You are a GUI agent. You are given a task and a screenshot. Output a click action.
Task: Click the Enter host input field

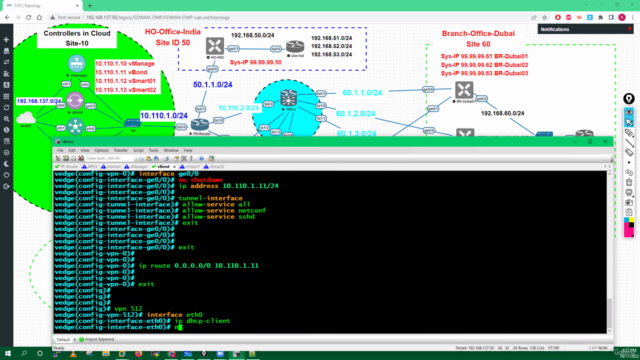pyautogui.click(x=109, y=158)
